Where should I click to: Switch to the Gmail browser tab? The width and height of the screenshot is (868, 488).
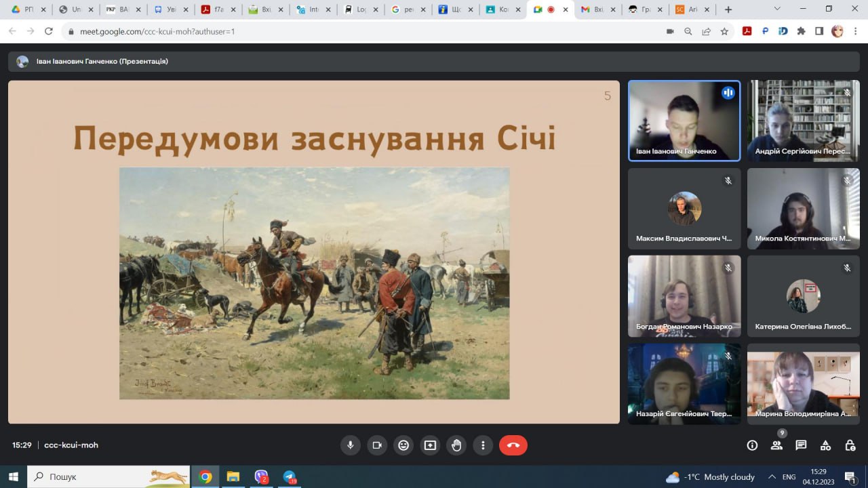click(593, 9)
